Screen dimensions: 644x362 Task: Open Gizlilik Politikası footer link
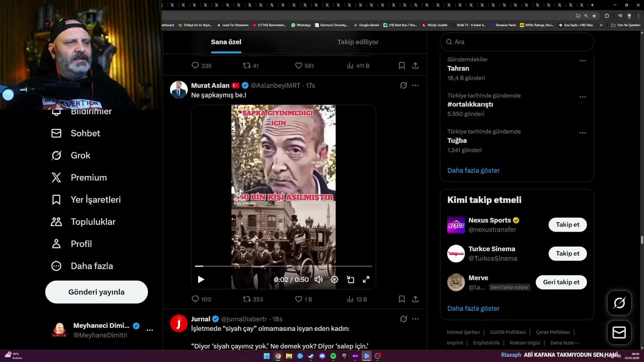pyautogui.click(x=508, y=332)
